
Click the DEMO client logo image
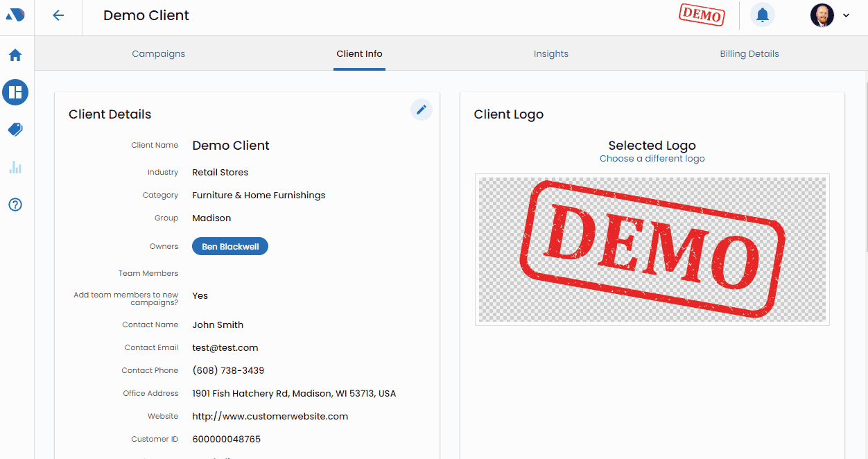652,249
